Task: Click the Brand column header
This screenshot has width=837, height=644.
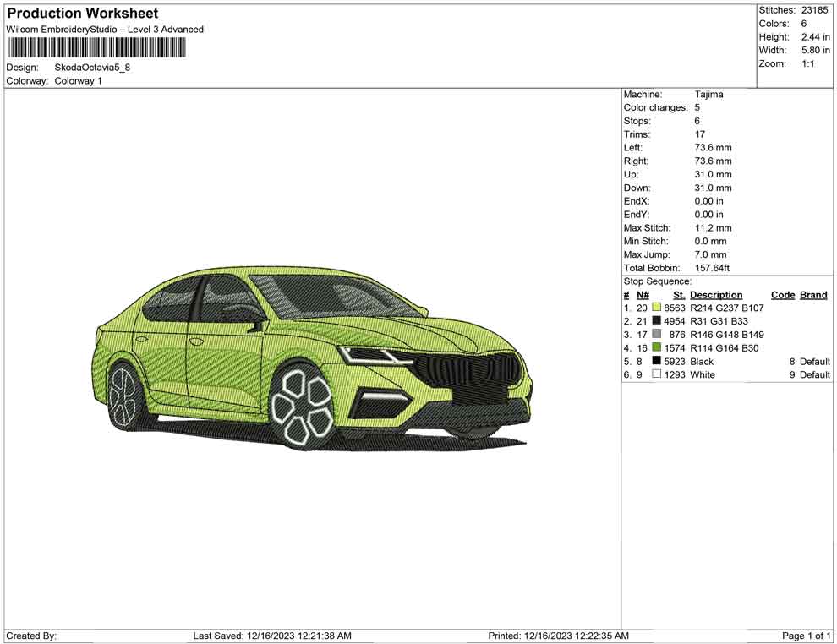Action: [x=812, y=295]
